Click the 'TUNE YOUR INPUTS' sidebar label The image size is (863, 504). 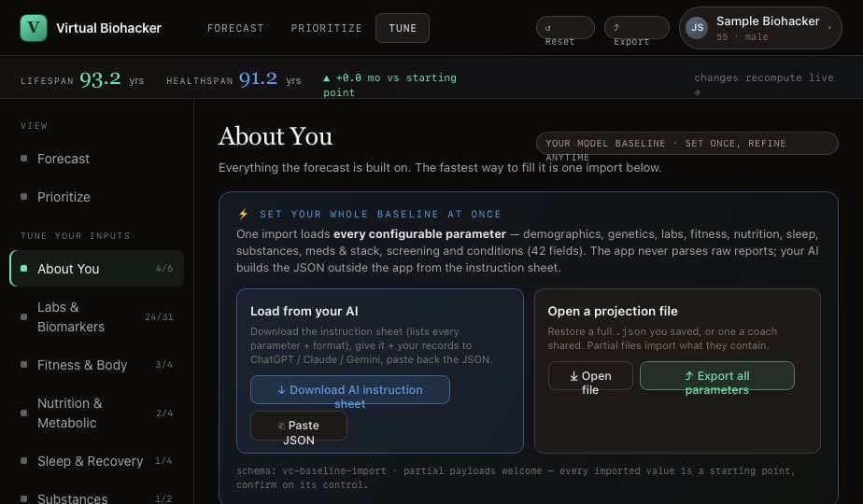pos(76,235)
